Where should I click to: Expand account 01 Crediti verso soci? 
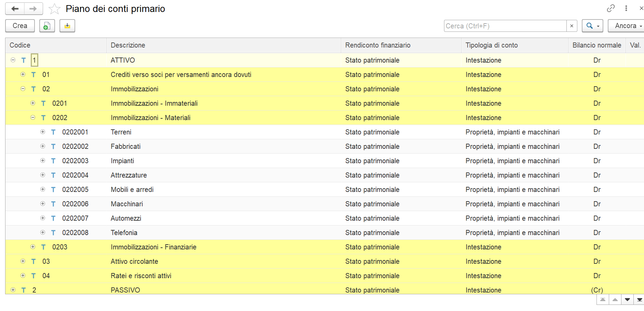[x=23, y=74]
